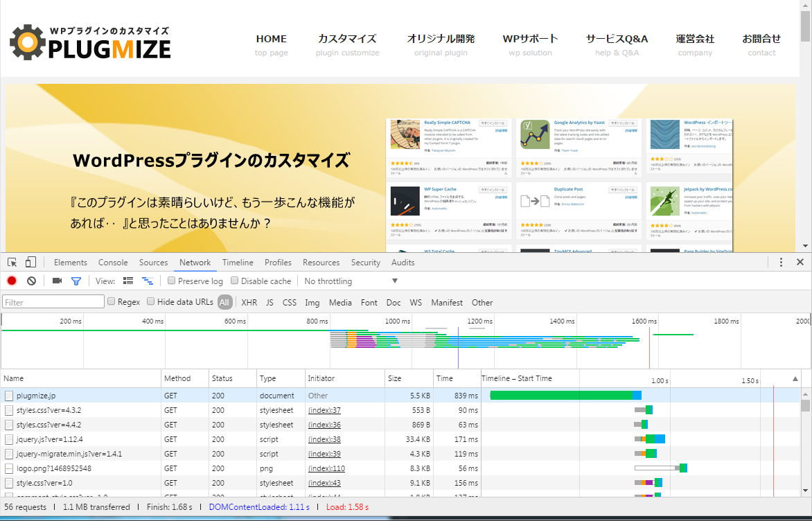Image resolution: width=812 pixels, height=521 pixels.
Task: Filter requests by Font
Action: click(369, 303)
